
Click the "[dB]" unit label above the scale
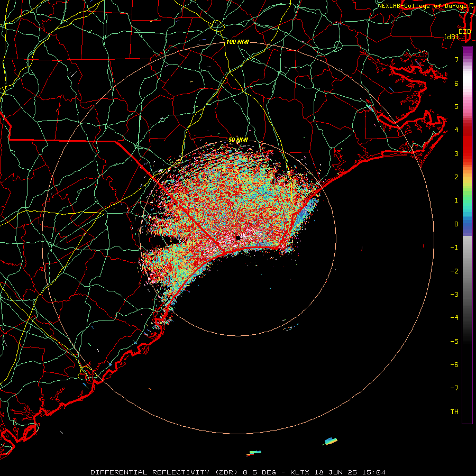coord(452,36)
